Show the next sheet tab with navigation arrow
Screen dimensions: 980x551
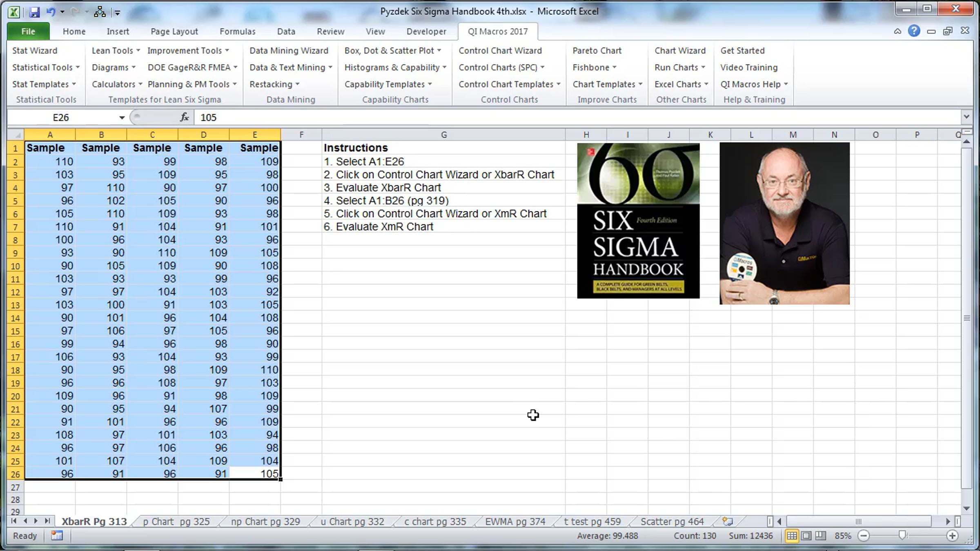[x=36, y=521]
